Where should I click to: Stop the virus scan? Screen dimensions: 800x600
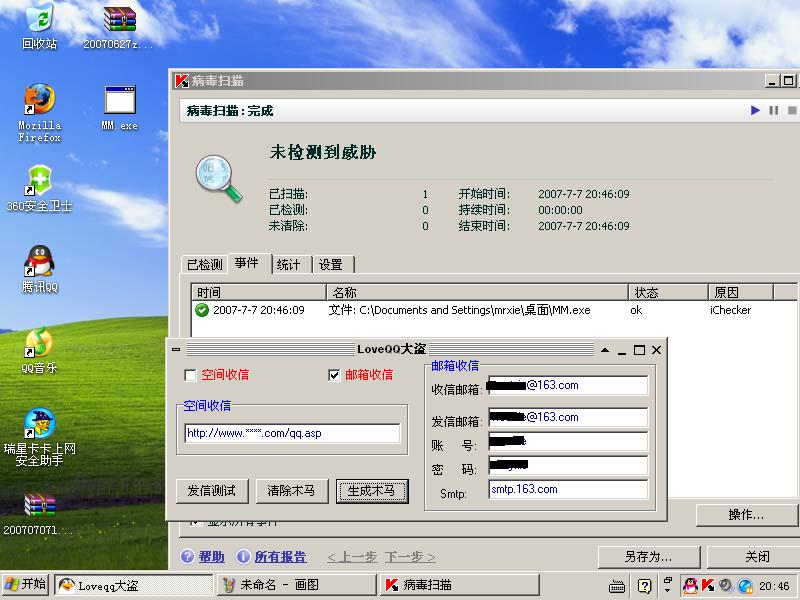[x=791, y=110]
